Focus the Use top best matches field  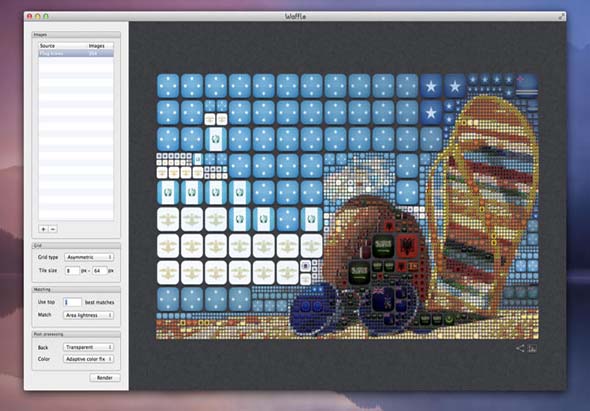point(72,302)
